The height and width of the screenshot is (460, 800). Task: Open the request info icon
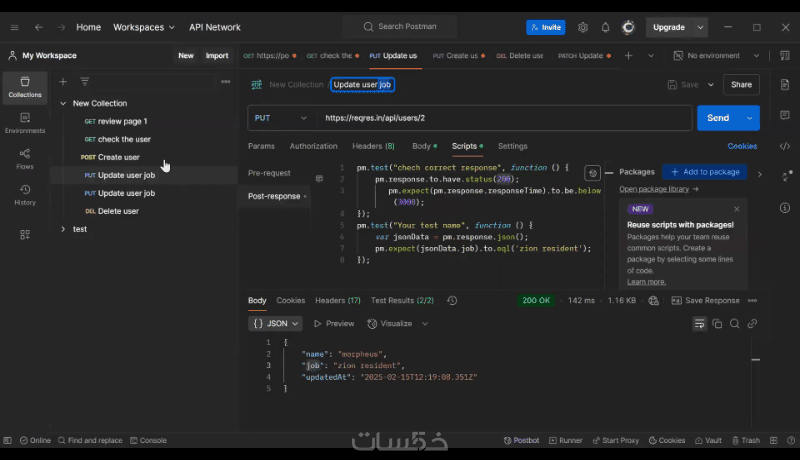pyautogui.click(x=785, y=208)
